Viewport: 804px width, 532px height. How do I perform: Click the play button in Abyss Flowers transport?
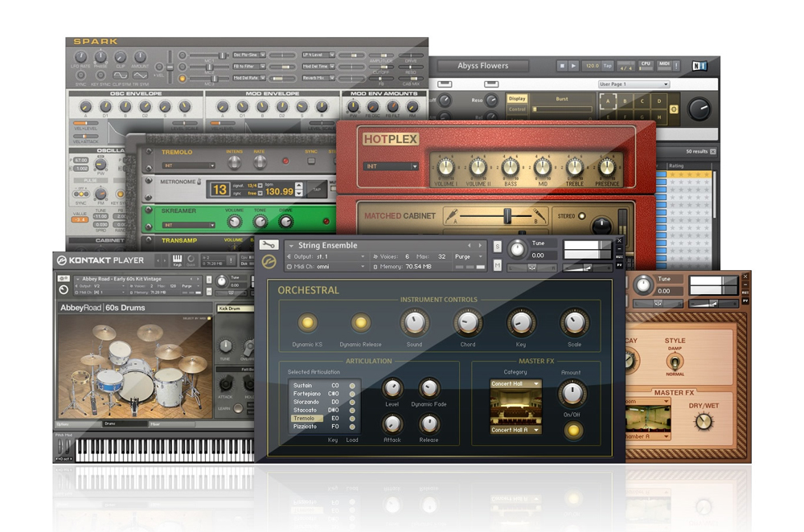point(574,66)
